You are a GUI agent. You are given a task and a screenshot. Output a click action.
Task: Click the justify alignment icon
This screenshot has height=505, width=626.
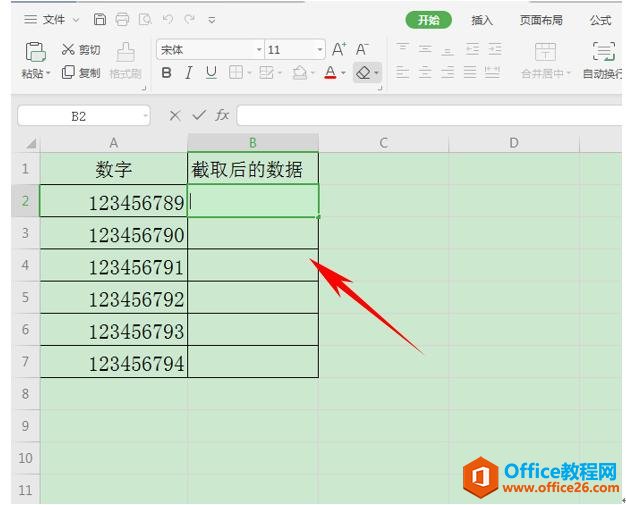point(470,72)
